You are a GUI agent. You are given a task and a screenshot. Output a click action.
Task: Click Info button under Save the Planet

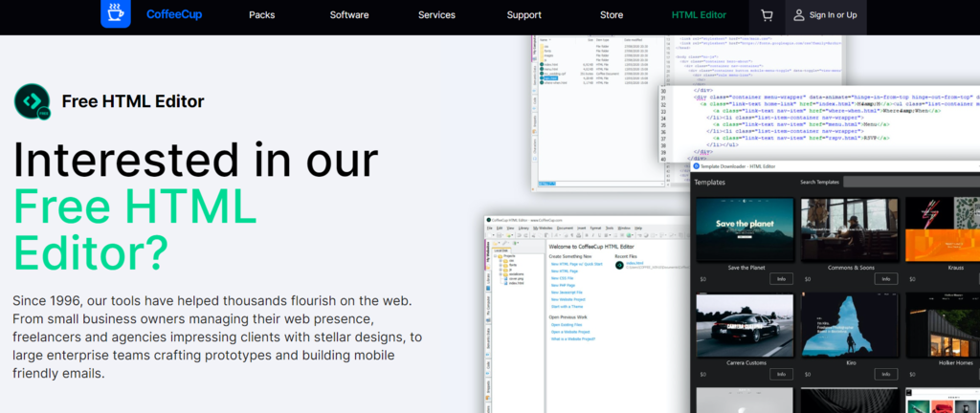pyautogui.click(x=780, y=279)
